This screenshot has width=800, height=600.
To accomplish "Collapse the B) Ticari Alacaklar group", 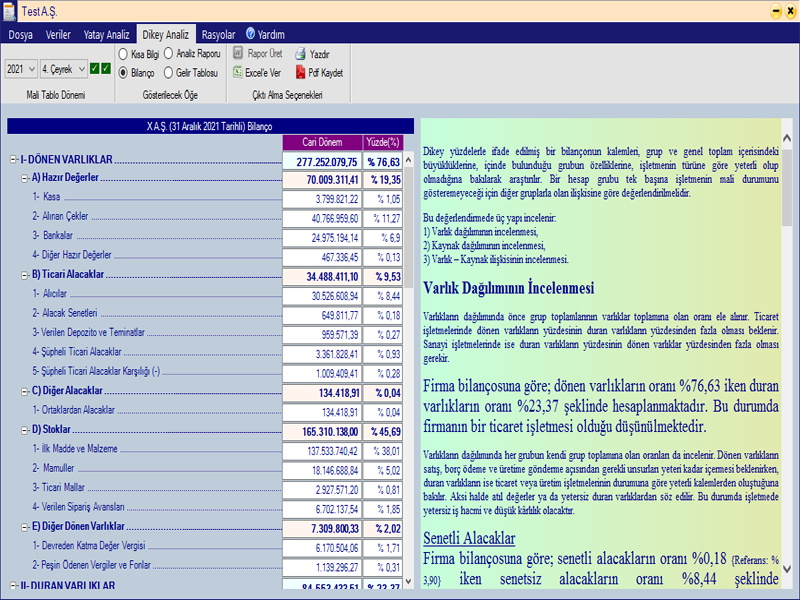I will coord(24,276).
